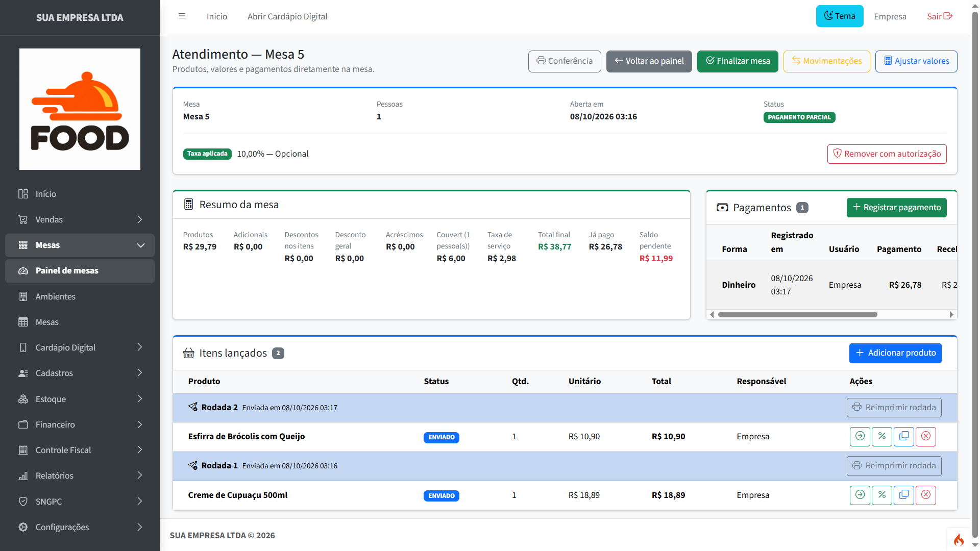Click duplicate icon for Esfirra de Brócolis row

pos(903,436)
